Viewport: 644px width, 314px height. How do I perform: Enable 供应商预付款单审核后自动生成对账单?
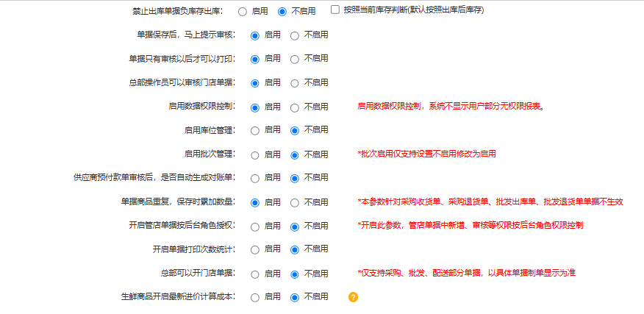(x=255, y=178)
